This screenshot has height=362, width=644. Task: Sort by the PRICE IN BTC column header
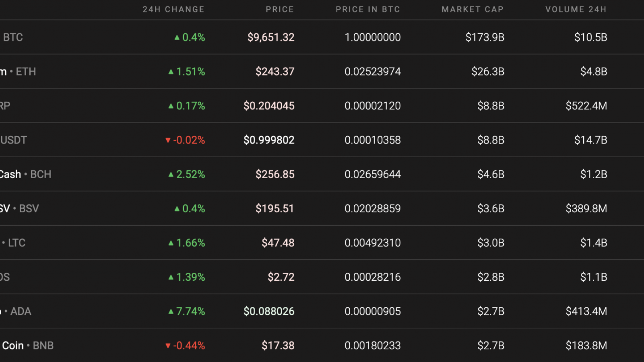tap(368, 9)
